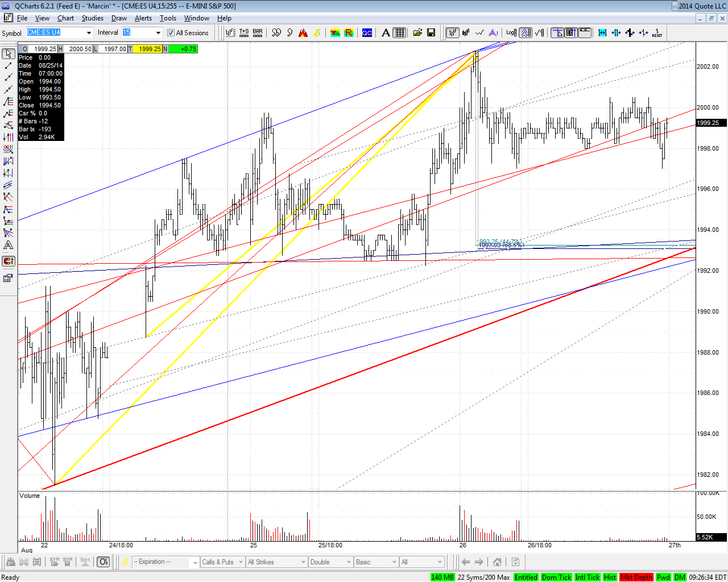Click the home icon in bottom toolbar
The height and width of the screenshot is (582, 728).
point(497,562)
